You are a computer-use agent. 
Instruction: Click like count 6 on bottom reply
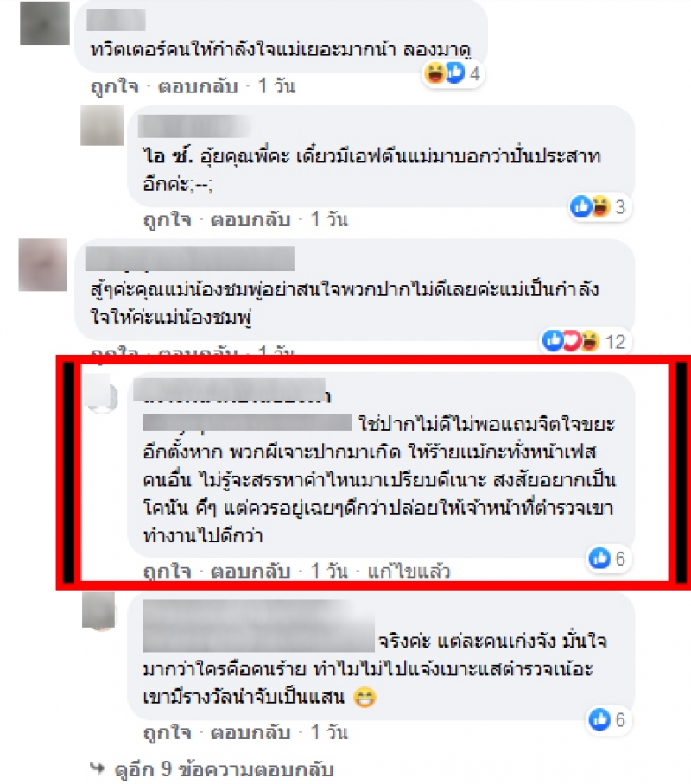(x=607, y=719)
